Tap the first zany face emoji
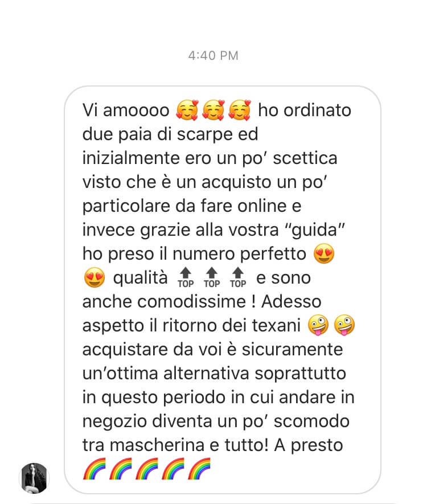This screenshot has width=427, height=504. pyautogui.click(x=318, y=325)
